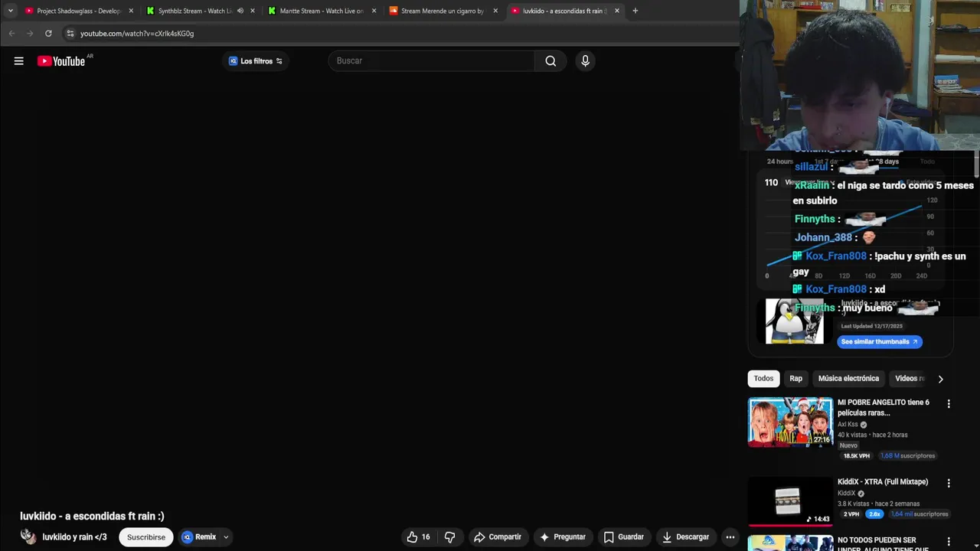
Task: Open MI POBRE ANGELITO video thumbnail
Action: [790, 422]
